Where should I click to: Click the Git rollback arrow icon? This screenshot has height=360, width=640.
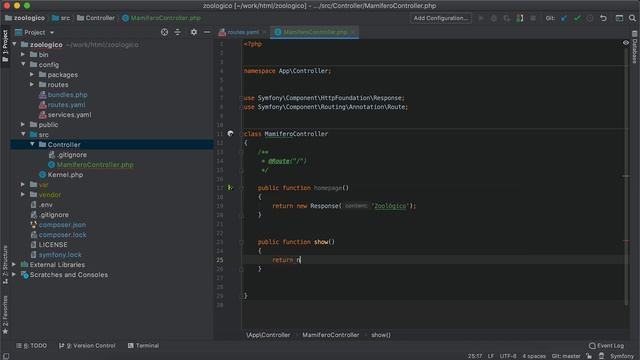pyautogui.click(x=603, y=18)
